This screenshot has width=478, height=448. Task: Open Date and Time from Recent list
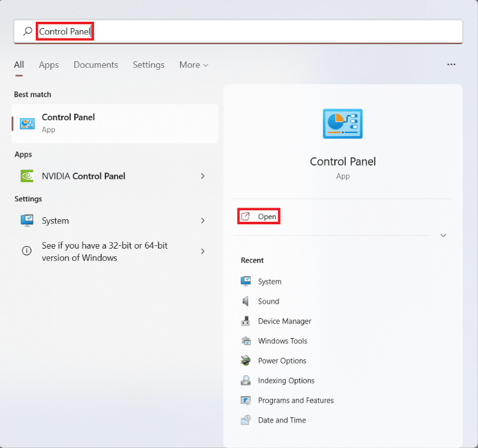[282, 421]
